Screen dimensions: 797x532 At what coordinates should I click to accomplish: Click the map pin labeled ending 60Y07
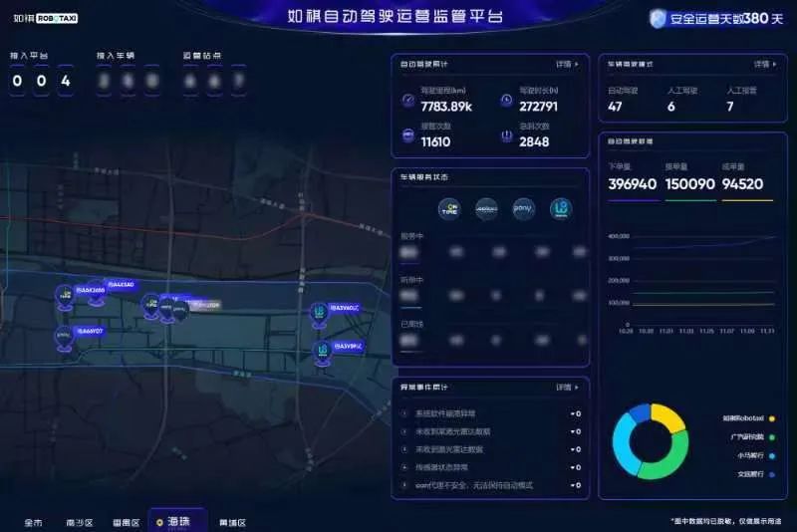coord(64,338)
